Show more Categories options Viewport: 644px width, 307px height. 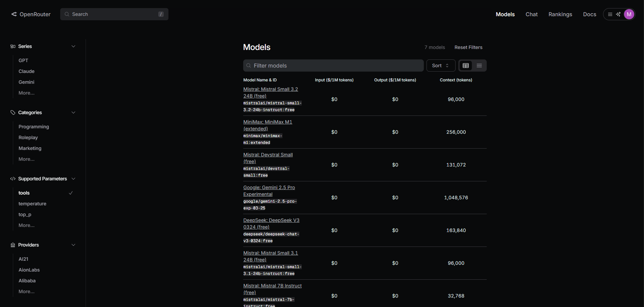coord(26,159)
